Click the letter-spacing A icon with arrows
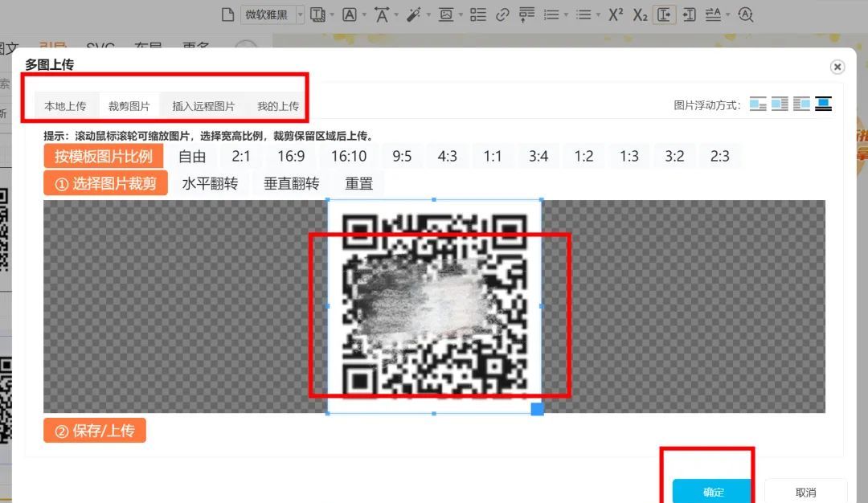 [713, 14]
